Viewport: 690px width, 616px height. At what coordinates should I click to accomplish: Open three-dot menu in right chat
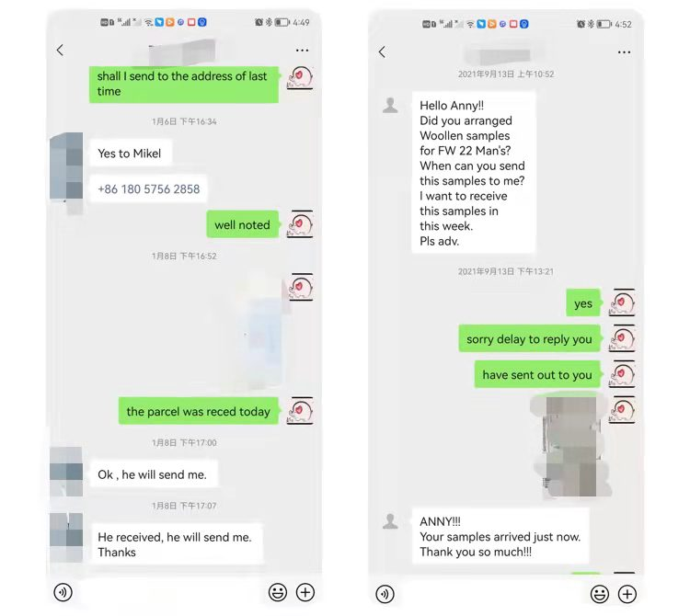point(624,52)
